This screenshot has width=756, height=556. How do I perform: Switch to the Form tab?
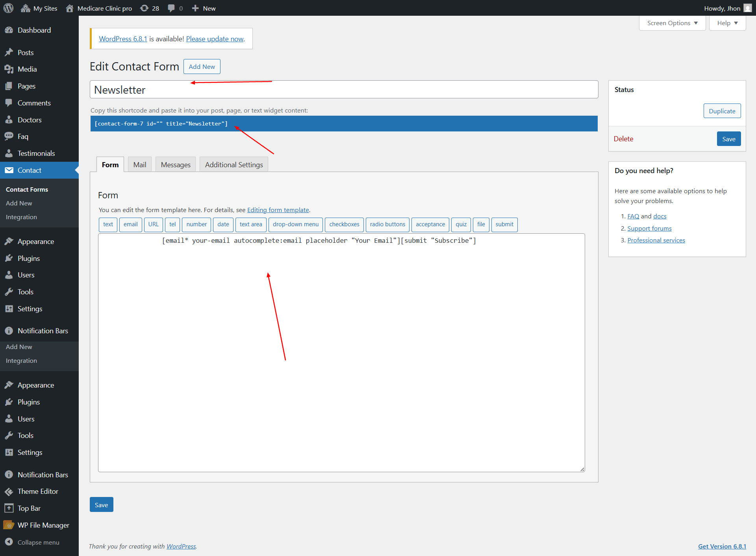point(110,164)
